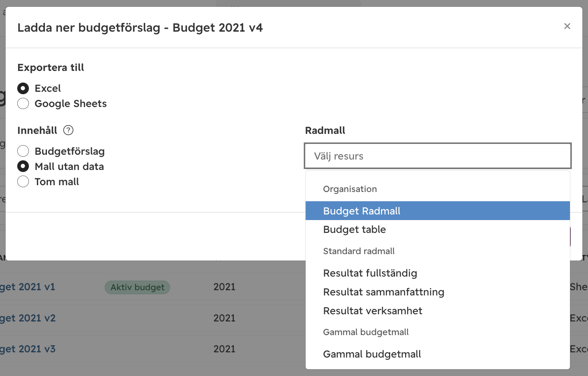Pick Budget Radmall from the list

pos(438,211)
